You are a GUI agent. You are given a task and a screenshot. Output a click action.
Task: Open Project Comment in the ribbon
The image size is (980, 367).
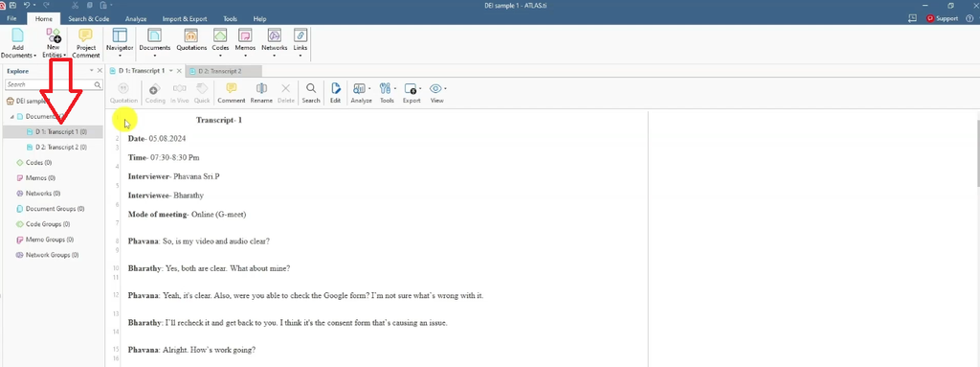pos(86,42)
